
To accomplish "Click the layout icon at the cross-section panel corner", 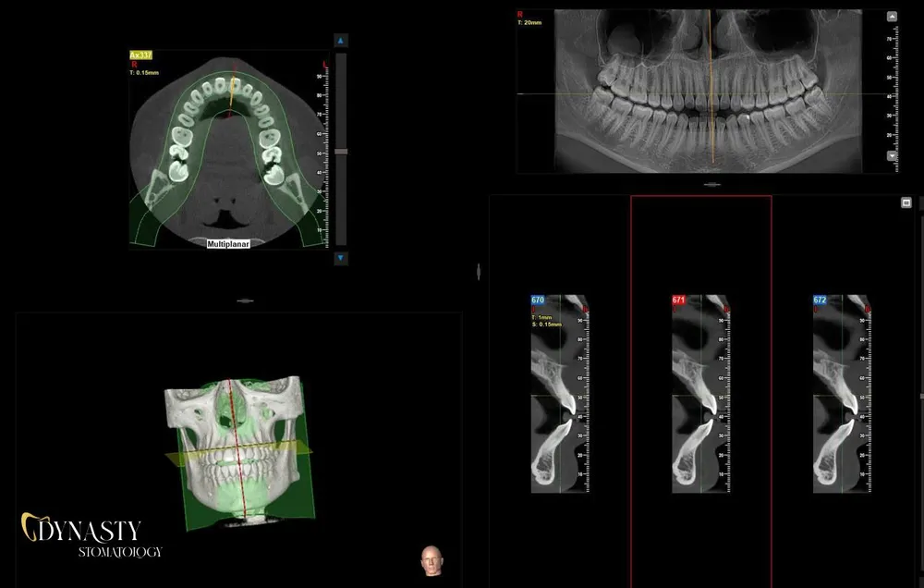I will (906, 203).
